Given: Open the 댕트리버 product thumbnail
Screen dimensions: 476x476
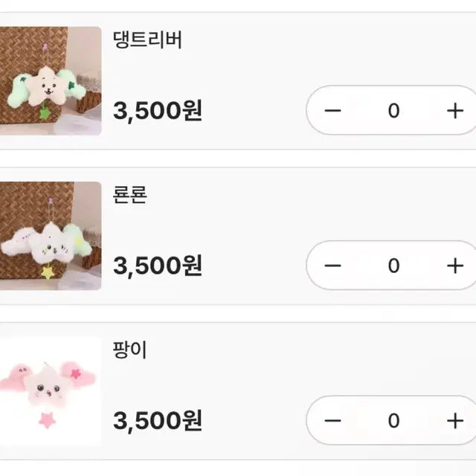Looking at the screenshot, I should click(49, 80).
